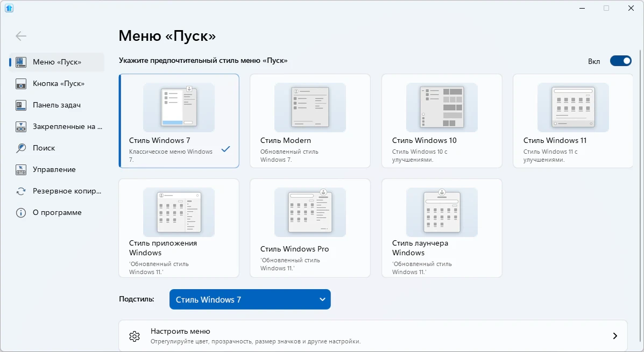This screenshot has height=352, width=644.
Task: Click the Подстиль: label
Action: (x=136, y=299)
